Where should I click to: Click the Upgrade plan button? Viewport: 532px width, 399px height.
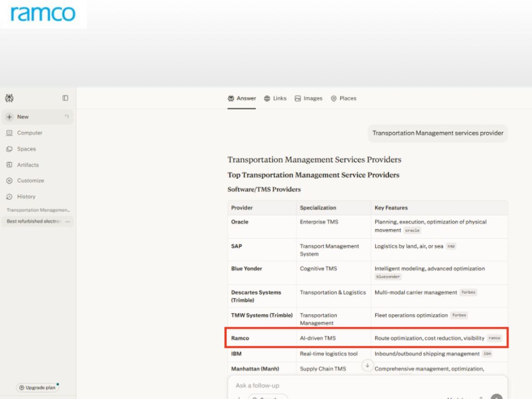tap(37, 387)
